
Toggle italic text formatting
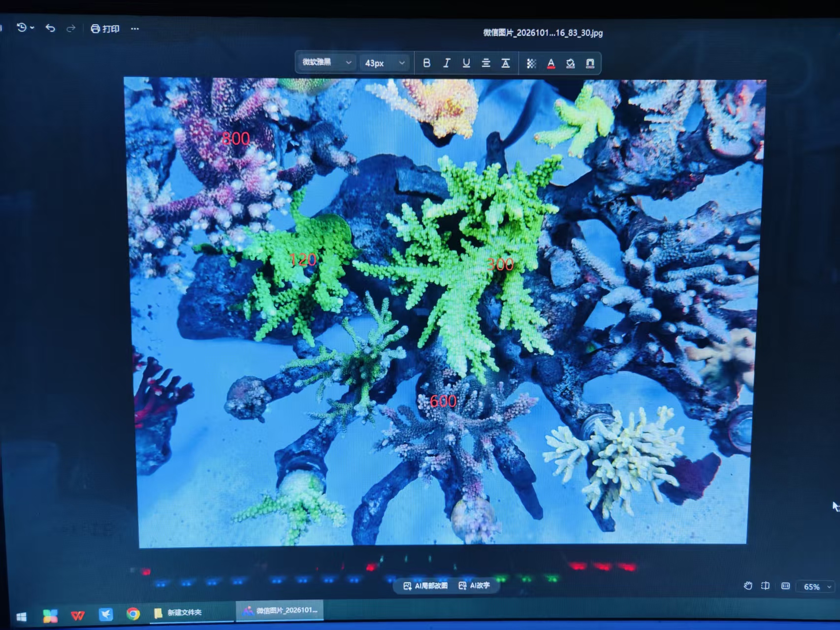[447, 63]
